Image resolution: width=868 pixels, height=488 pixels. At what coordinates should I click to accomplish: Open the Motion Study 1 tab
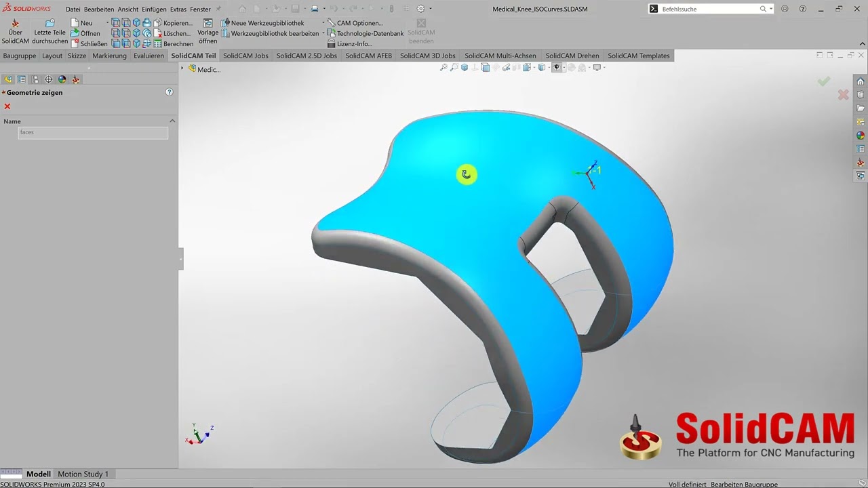[83, 474]
